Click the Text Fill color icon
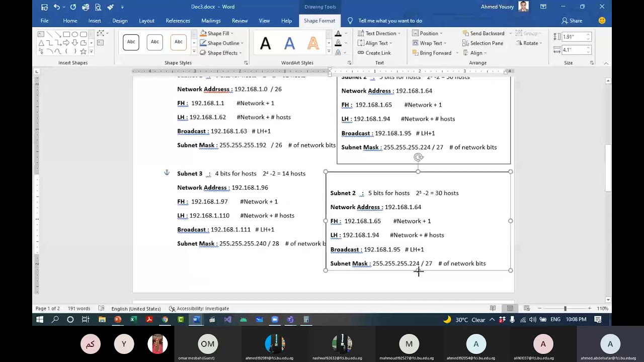 pyautogui.click(x=338, y=34)
